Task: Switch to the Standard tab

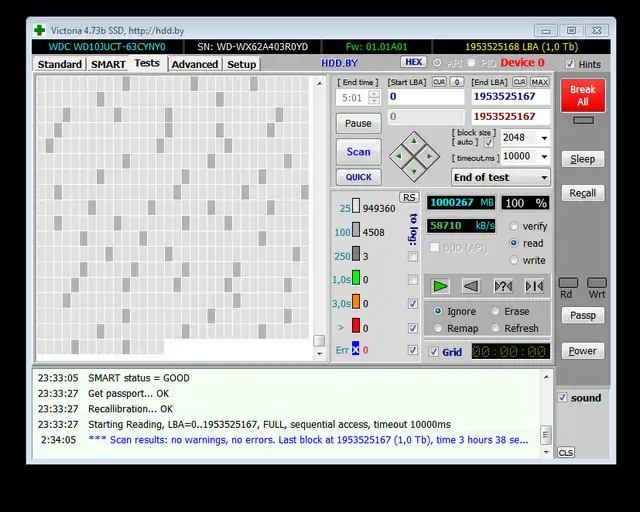Action: pos(60,64)
